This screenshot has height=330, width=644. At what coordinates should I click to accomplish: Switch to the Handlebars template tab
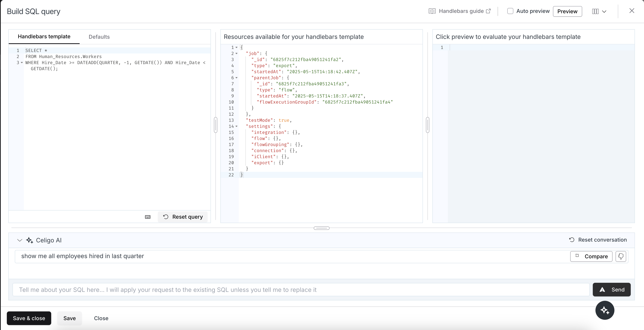[x=44, y=36]
